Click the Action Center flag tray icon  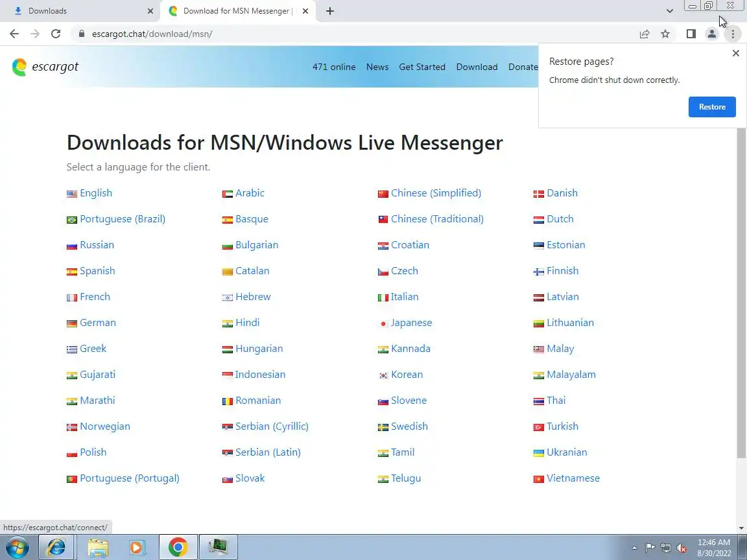[x=650, y=548]
